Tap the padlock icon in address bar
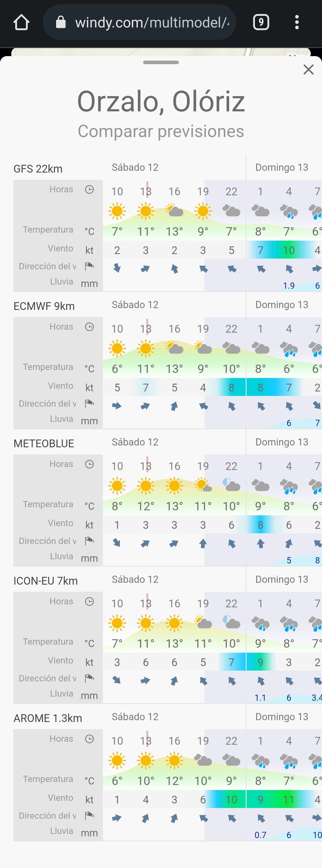The height and width of the screenshot is (868, 322). click(61, 23)
